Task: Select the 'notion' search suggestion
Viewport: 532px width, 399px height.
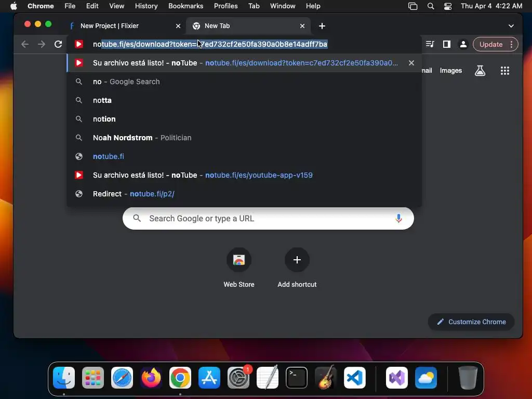Action: coord(244,119)
